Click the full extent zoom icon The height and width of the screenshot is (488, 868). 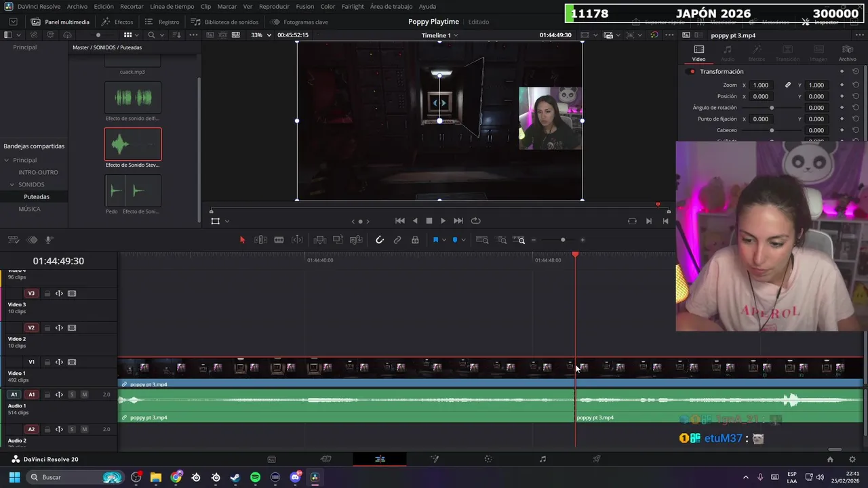tap(482, 240)
